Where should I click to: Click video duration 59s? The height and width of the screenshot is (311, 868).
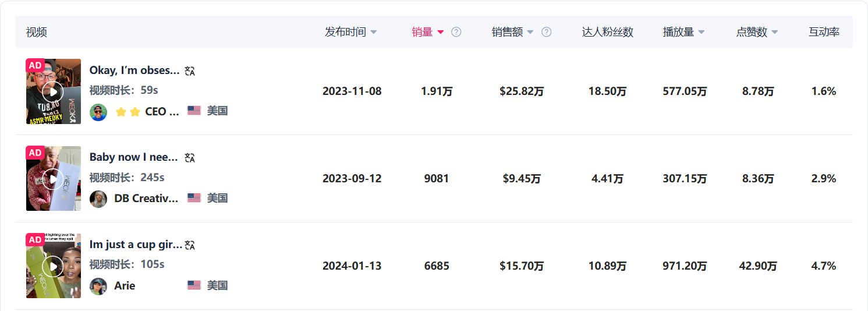point(124,90)
